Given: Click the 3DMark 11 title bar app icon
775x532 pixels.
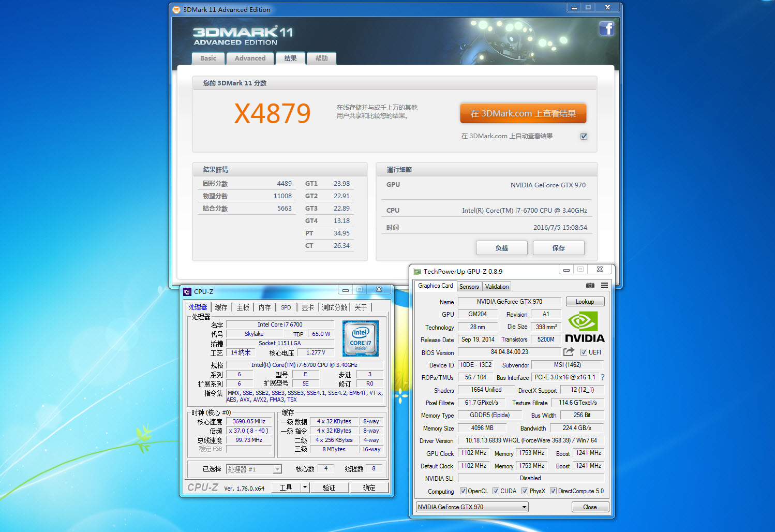Looking at the screenshot, I should 176,9.
